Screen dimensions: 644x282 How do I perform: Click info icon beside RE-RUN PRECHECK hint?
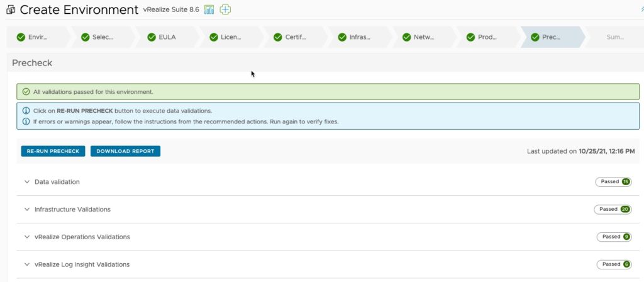(26, 111)
